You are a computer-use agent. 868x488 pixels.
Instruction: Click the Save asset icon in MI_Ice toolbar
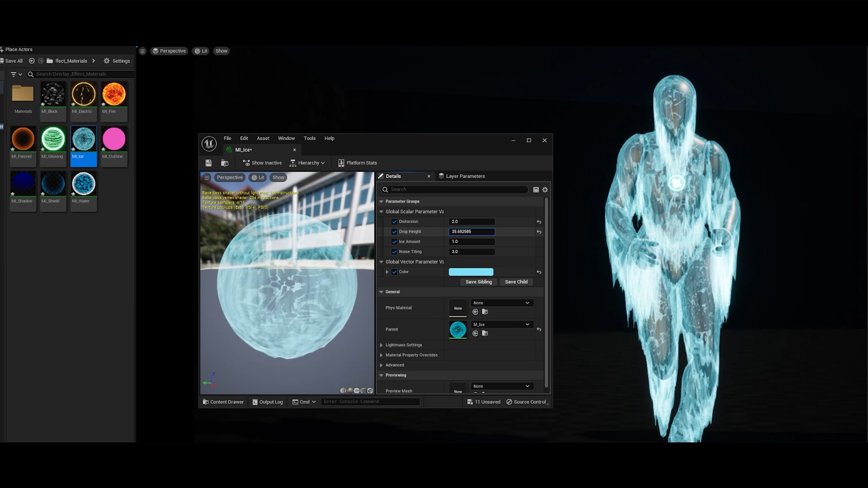(x=208, y=163)
